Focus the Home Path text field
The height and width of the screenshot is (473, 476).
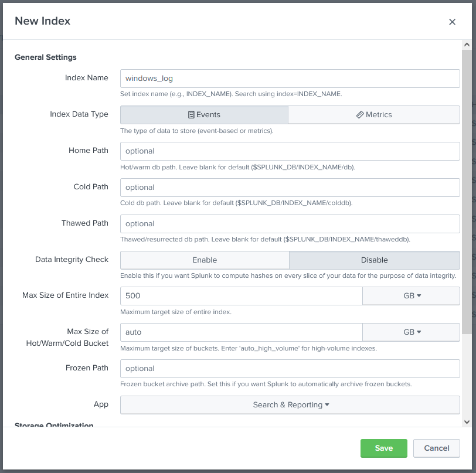pyautogui.click(x=290, y=151)
